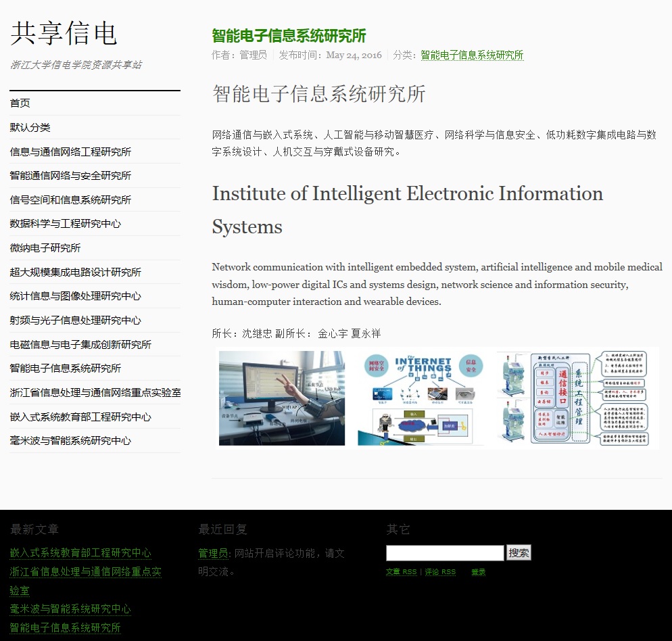
Task: Open footer article 智能电子信息系统研究所
Action: coord(65,627)
